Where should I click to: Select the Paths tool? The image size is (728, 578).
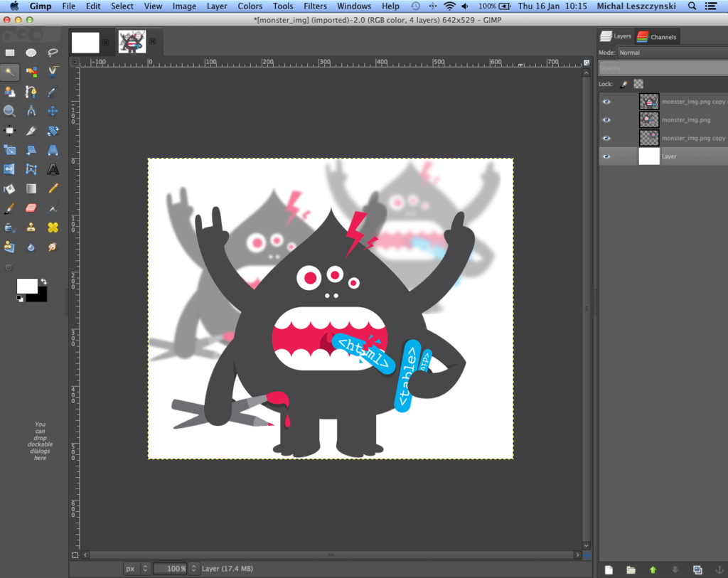pyautogui.click(x=31, y=92)
